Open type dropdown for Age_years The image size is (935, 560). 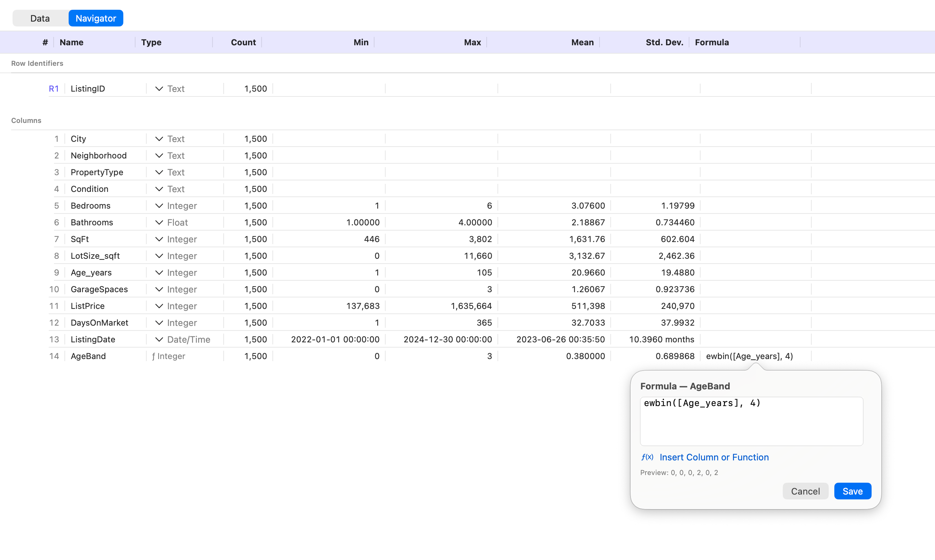[159, 272]
